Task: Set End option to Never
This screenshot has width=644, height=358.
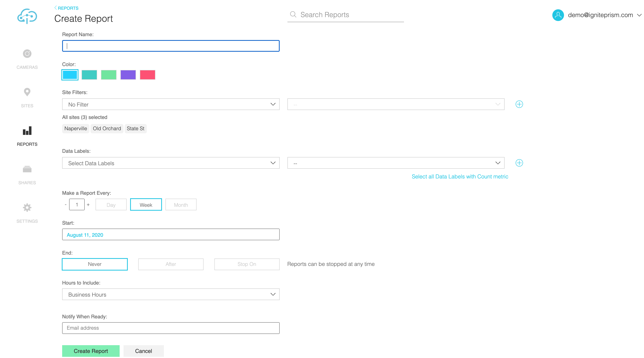Action: point(95,264)
